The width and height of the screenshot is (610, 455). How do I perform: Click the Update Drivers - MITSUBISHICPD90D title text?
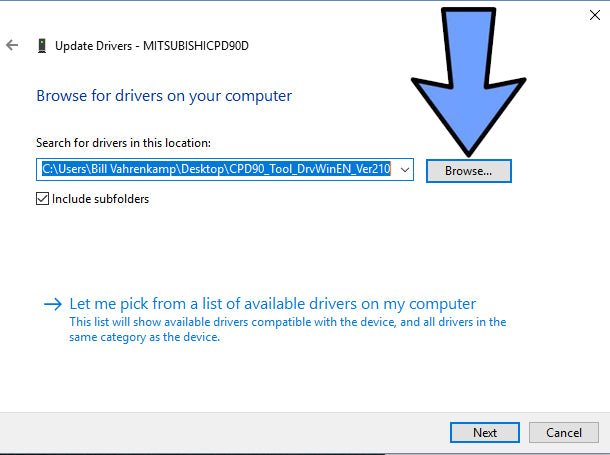(164, 45)
